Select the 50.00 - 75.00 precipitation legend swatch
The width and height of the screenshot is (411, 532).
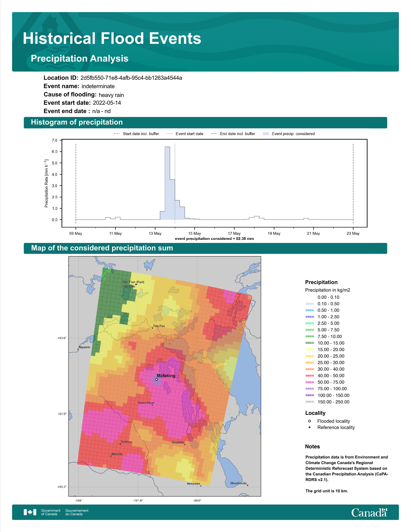pyautogui.click(x=310, y=382)
